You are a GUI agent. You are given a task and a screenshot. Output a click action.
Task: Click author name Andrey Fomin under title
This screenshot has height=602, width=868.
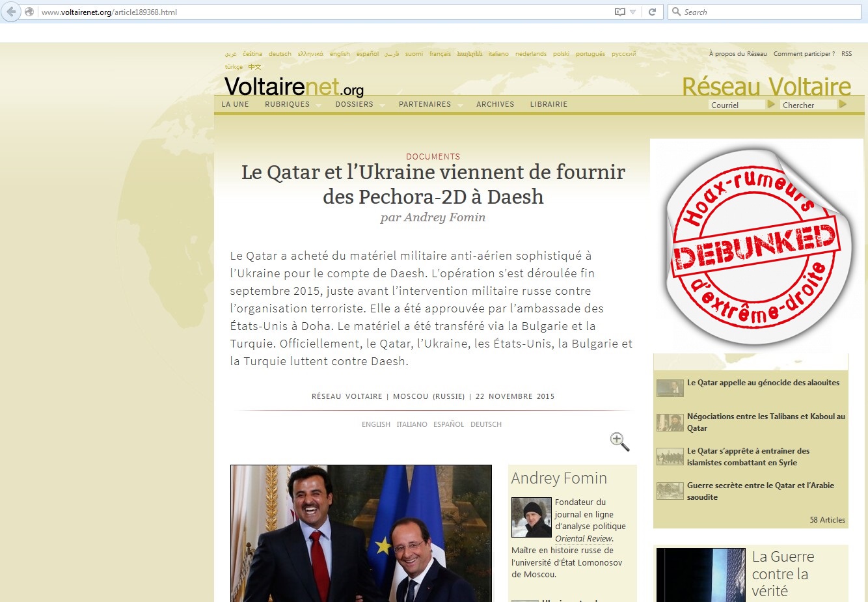tap(444, 217)
